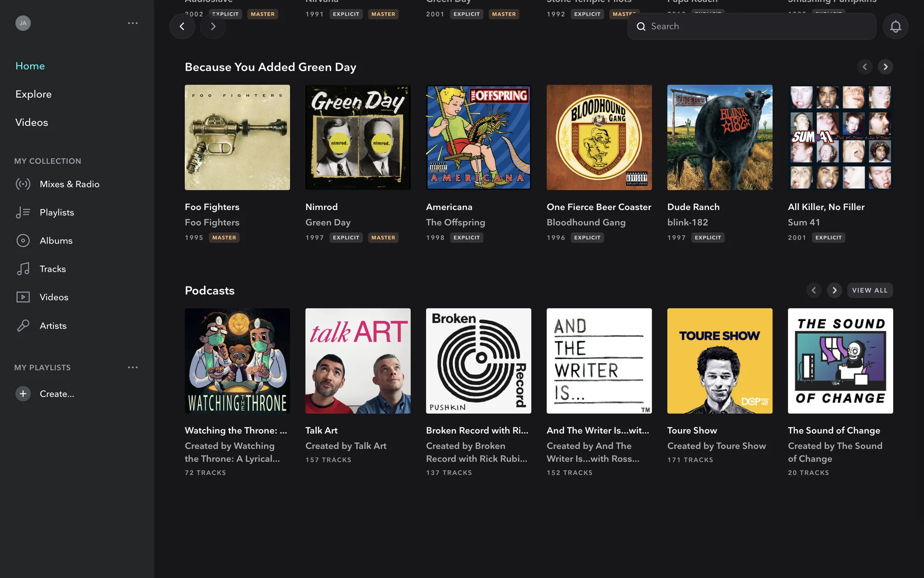Click the JA profile avatar

23,23
